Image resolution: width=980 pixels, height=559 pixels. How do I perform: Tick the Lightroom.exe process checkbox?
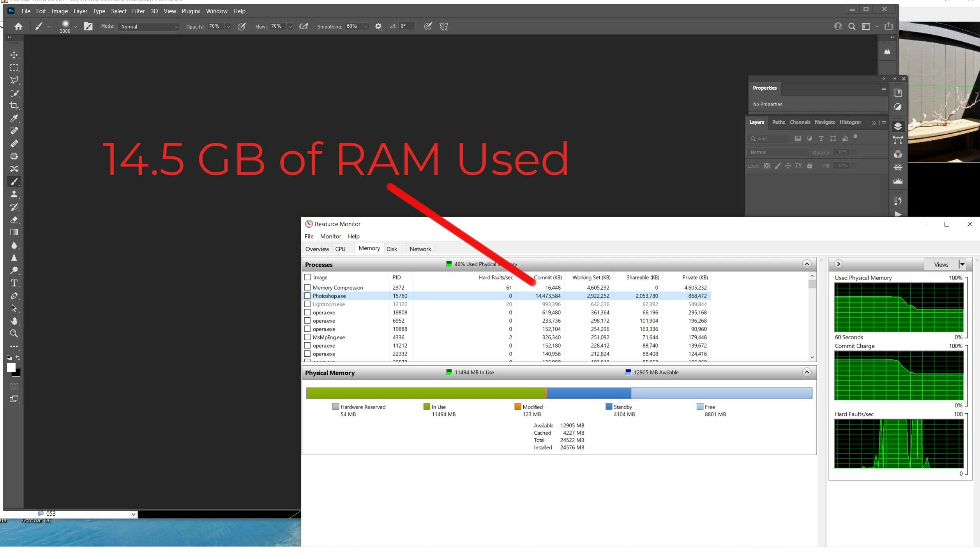tap(307, 304)
